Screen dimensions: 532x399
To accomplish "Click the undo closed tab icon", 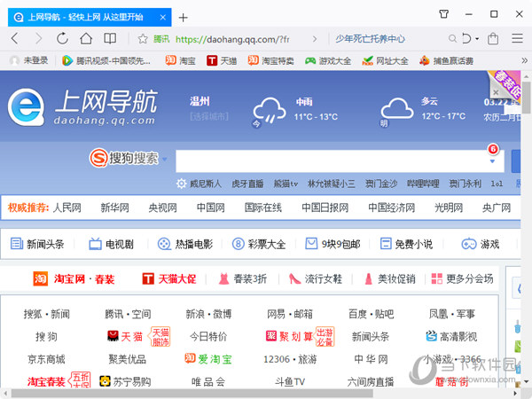I will point(467,39).
